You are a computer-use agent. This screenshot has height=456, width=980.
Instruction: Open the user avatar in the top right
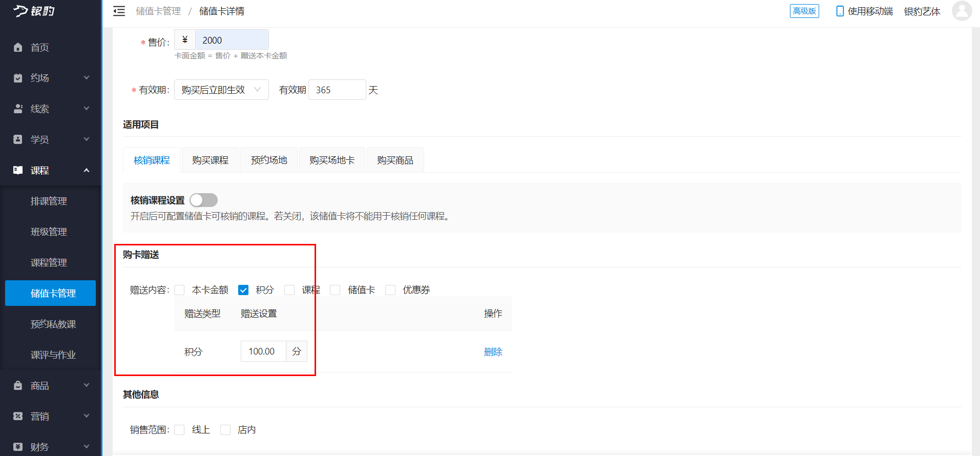click(962, 11)
